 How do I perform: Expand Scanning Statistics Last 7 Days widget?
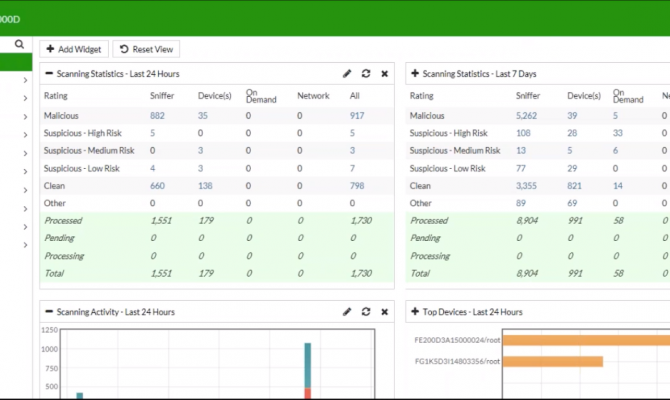[414, 74]
